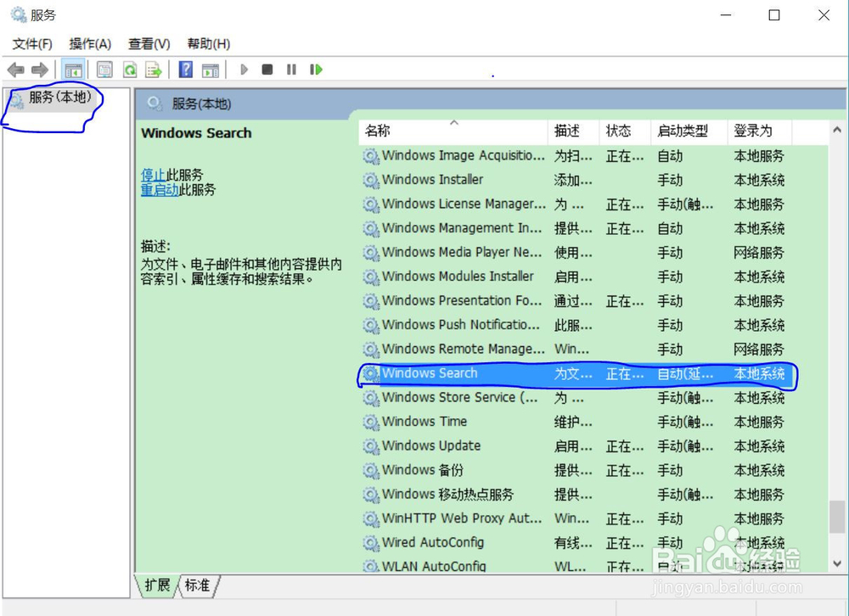Maximize the 服务 window
Image resolution: width=849 pixels, height=616 pixels.
pyautogui.click(x=774, y=15)
